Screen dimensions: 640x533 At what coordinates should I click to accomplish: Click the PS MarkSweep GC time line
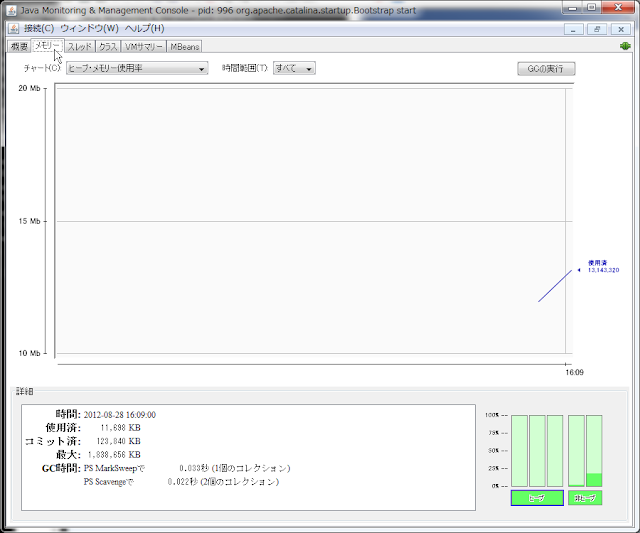[x=187, y=469]
